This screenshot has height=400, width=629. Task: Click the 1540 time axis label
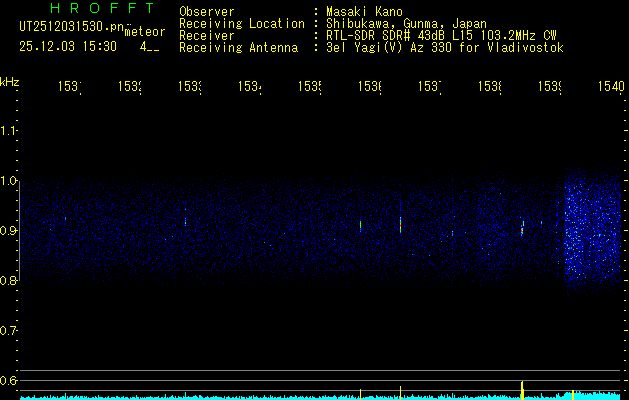click(x=611, y=86)
